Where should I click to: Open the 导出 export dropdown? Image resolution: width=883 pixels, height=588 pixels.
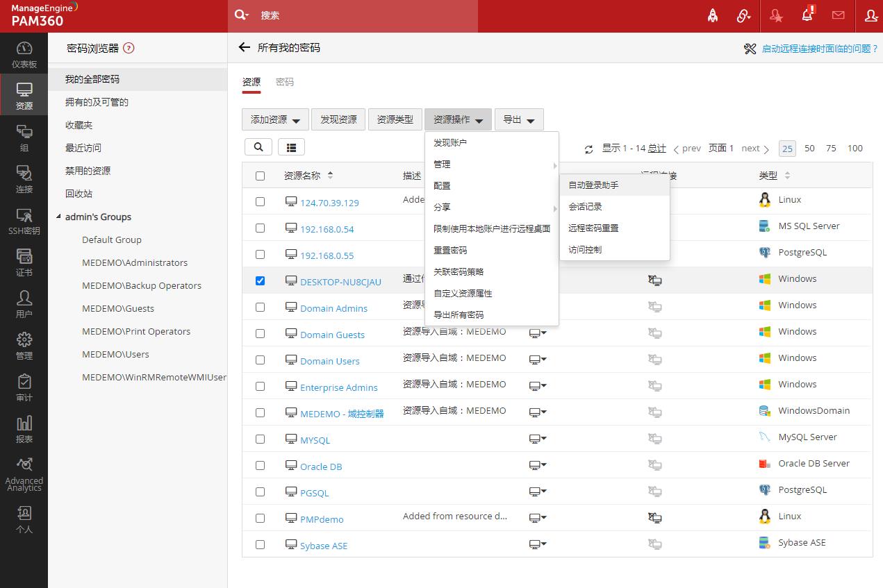(518, 119)
